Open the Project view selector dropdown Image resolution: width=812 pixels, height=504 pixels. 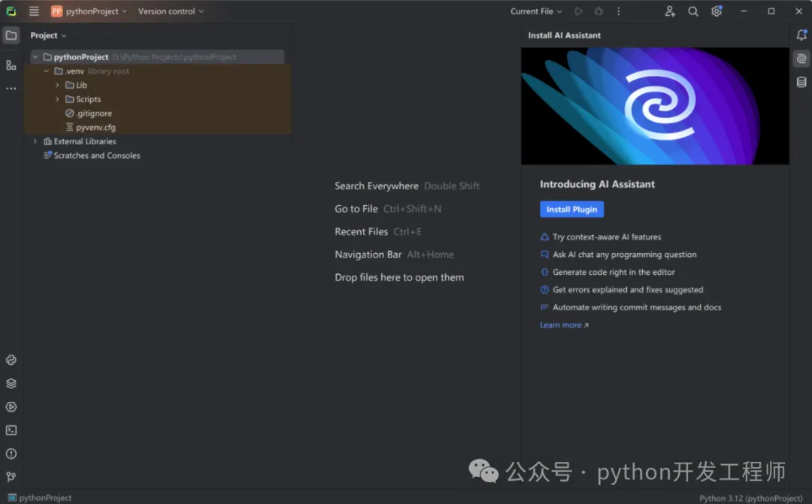[x=48, y=35]
